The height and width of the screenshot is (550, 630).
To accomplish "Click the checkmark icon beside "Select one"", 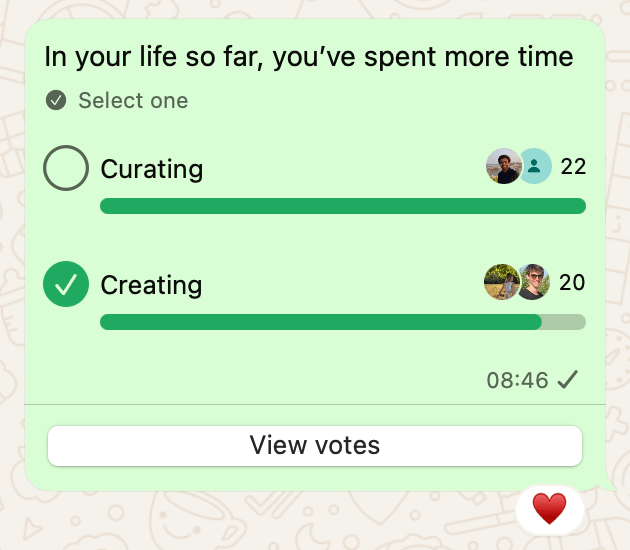I will coord(56,100).
